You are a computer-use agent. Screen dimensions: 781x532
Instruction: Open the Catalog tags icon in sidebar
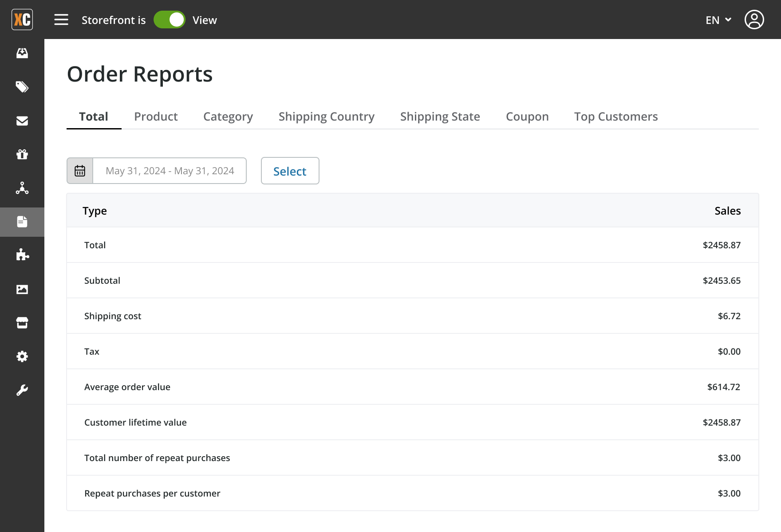22,87
